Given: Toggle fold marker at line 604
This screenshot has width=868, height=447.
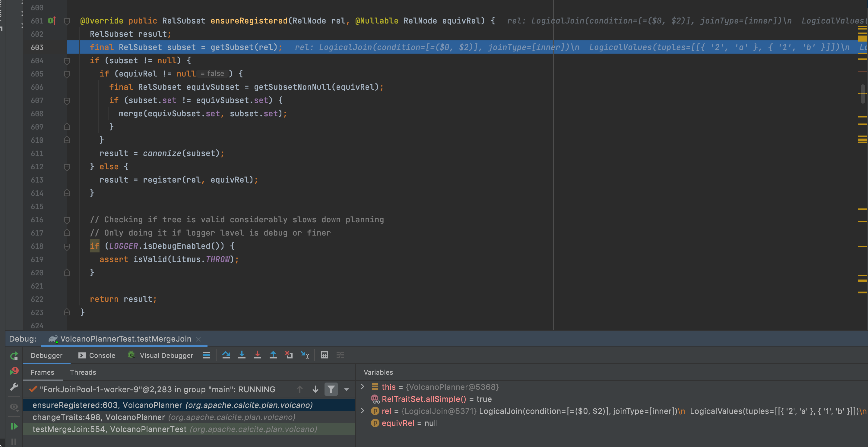Looking at the screenshot, I should click(x=67, y=61).
